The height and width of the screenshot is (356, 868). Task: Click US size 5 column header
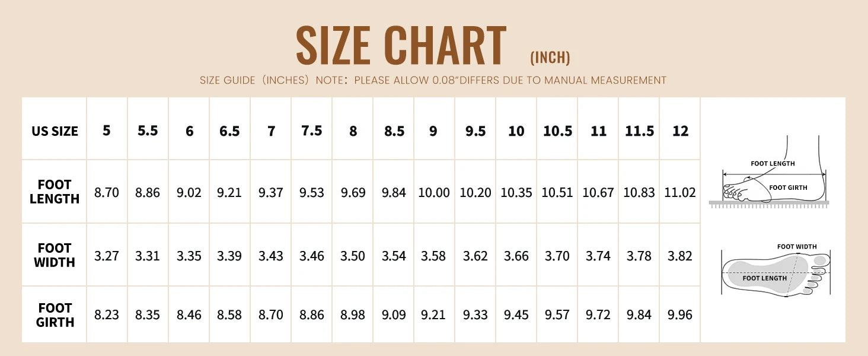click(107, 131)
